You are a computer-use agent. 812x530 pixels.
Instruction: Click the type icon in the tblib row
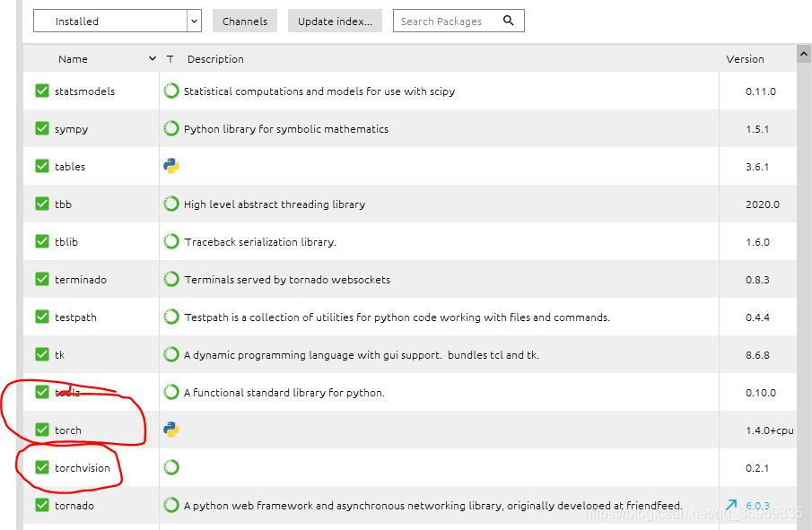point(170,242)
